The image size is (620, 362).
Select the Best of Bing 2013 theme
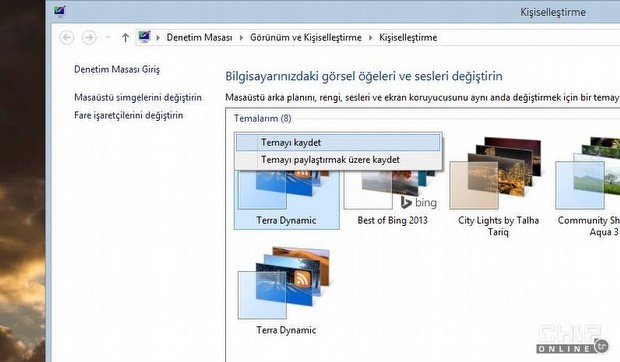click(x=392, y=198)
